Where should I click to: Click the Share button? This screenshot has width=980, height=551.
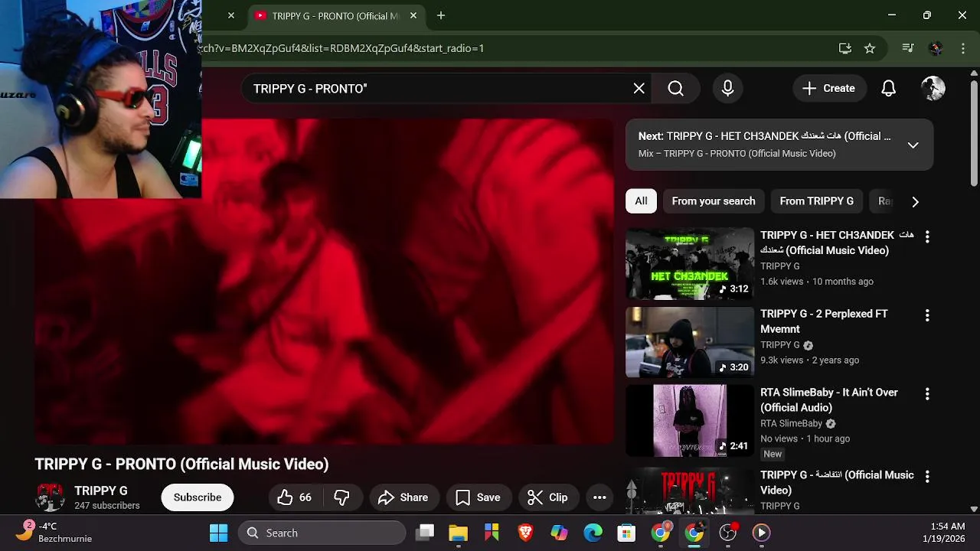coord(403,497)
